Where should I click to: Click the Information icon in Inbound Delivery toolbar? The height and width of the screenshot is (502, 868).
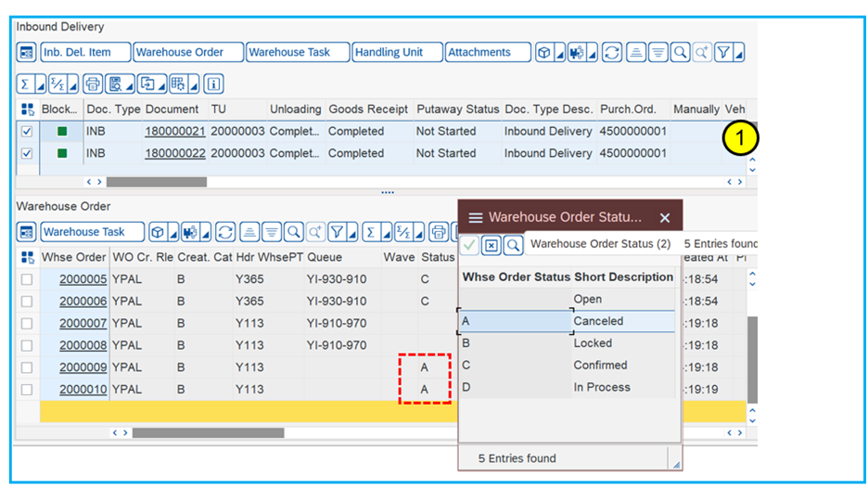coord(213,84)
